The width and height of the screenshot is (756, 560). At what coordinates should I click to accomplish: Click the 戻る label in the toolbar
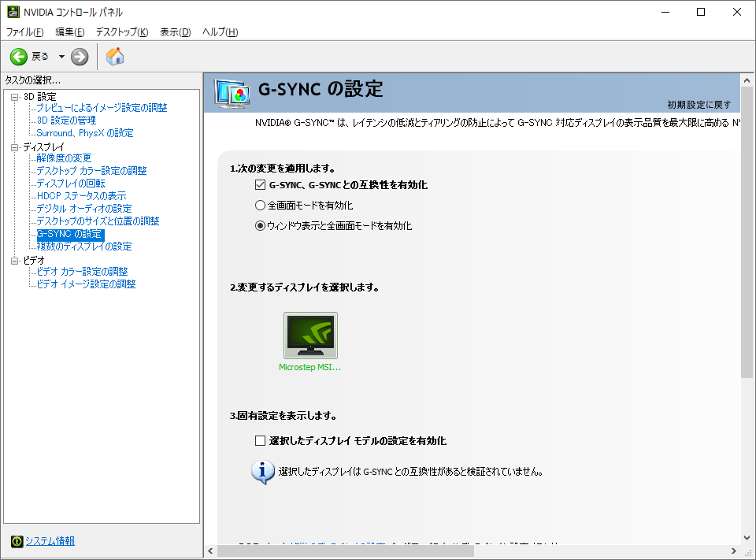(40, 57)
